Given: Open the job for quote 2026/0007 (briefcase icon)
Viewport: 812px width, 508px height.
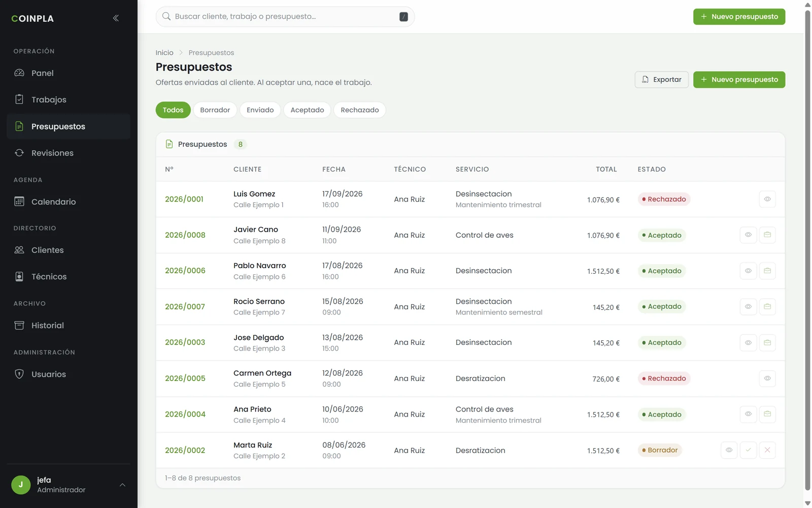Looking at the screenshot, I should [767, 307].
